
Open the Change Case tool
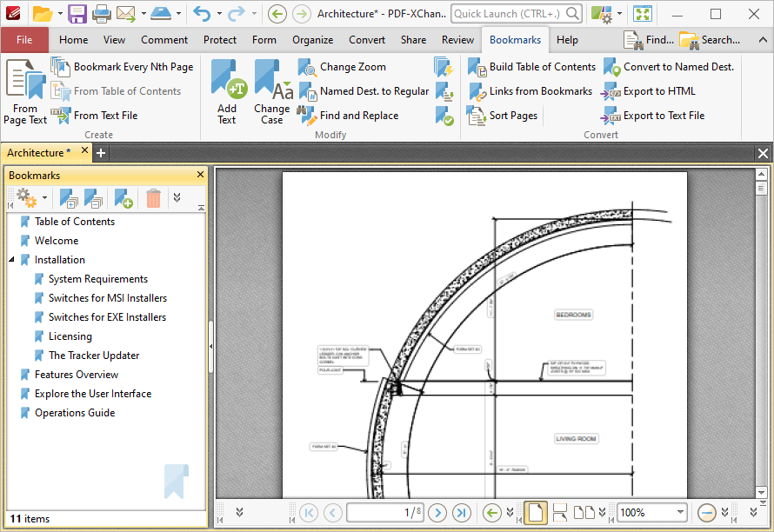pyautogui.click(x=272, y=91)
